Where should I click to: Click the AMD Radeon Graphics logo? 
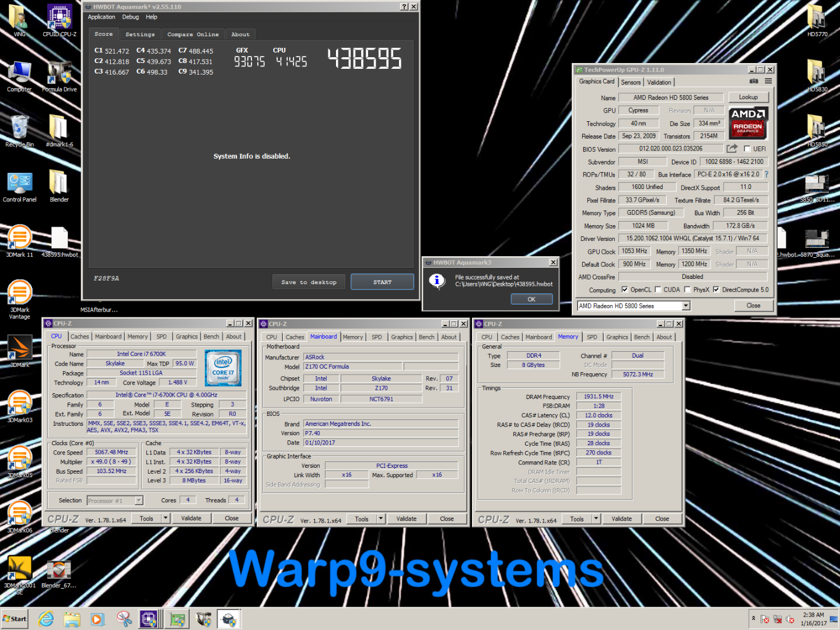(x=748, y=123)
